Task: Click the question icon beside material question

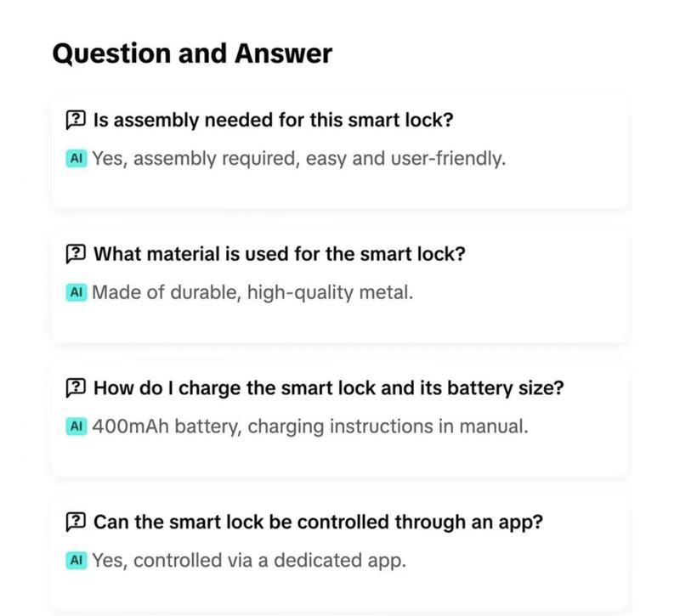Action: tap(76, 254)
